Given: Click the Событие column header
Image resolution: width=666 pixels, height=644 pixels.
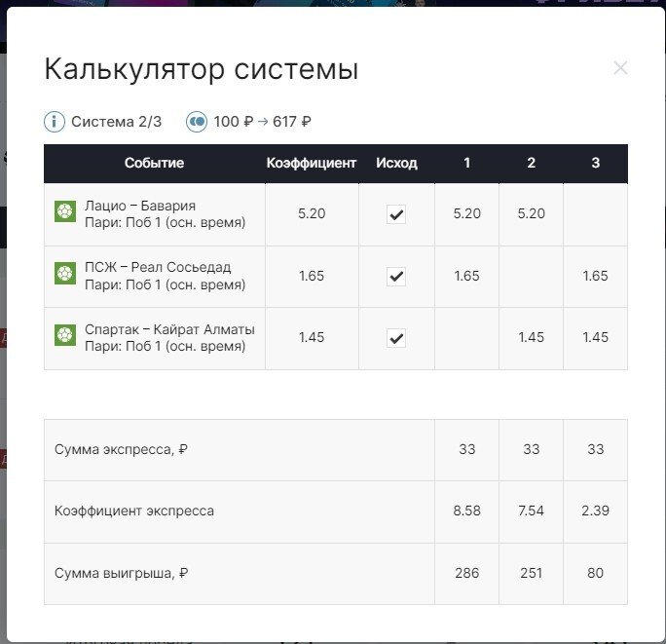Looking at the screenshot, I should (154, 163).
